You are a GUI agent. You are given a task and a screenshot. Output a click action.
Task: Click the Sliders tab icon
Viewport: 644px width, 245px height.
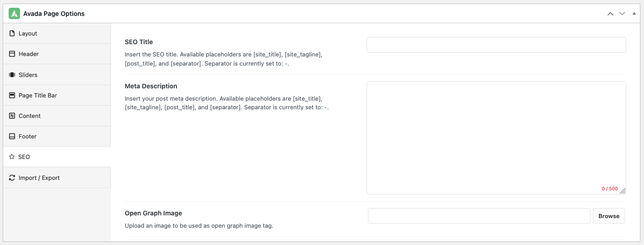12,75
